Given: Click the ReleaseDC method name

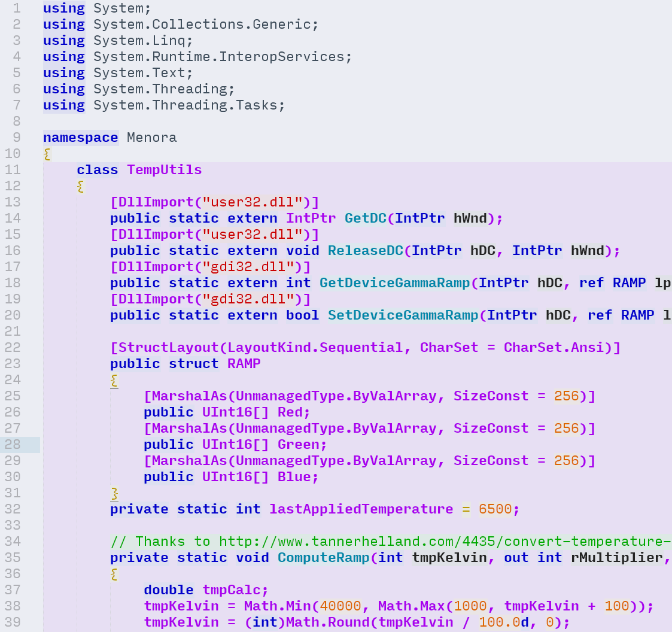Looking at the screenshot, I should [365, 251].
